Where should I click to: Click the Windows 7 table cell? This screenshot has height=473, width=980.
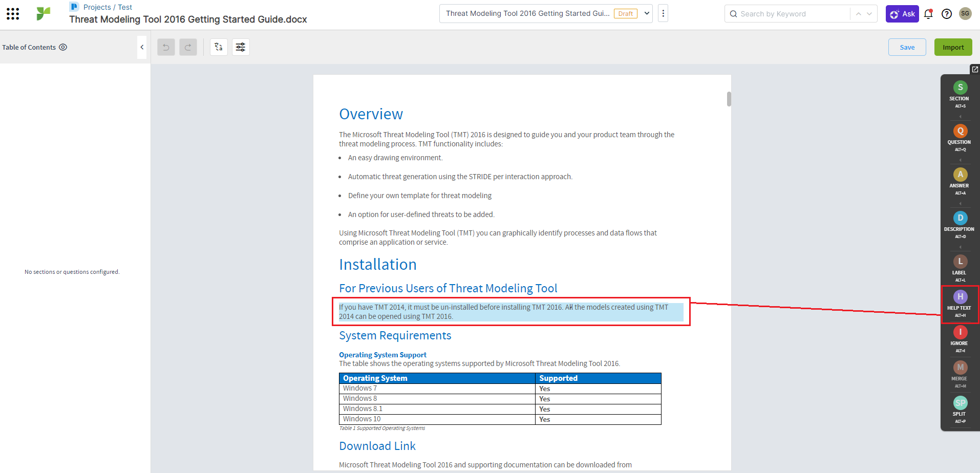(437, 389)
